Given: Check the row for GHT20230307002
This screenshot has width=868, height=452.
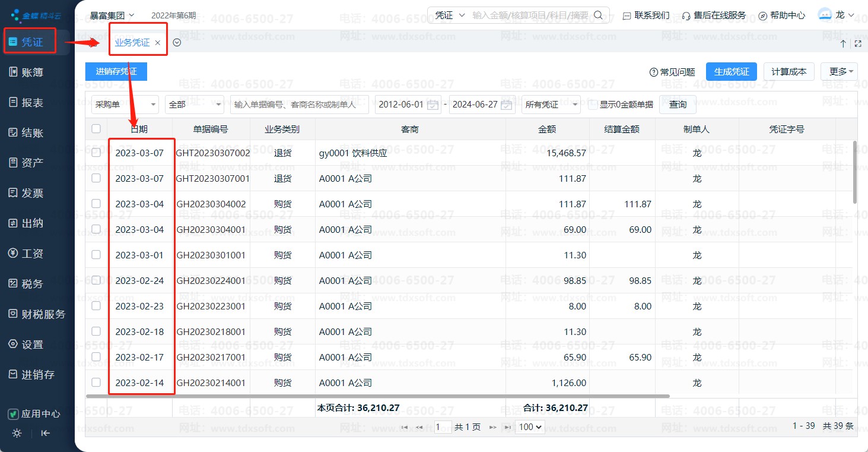Looking at the screenshot, I should click(x=96, y=153).
